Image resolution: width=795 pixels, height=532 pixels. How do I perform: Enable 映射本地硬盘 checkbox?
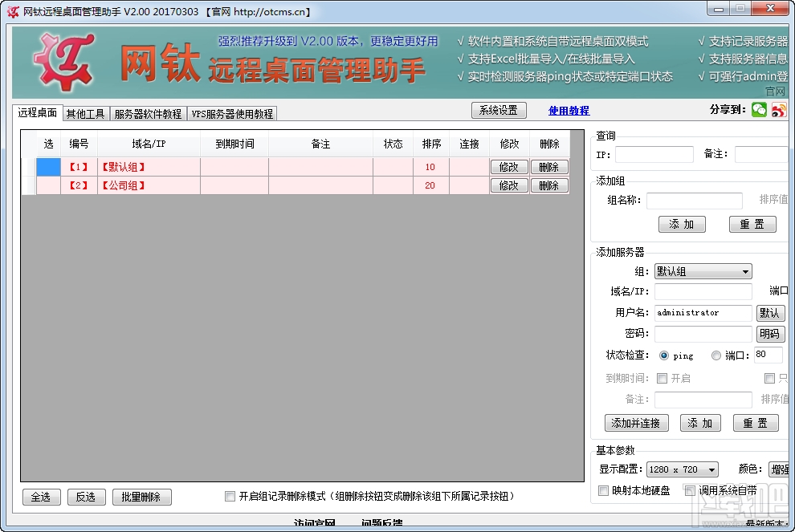(603, 490)
